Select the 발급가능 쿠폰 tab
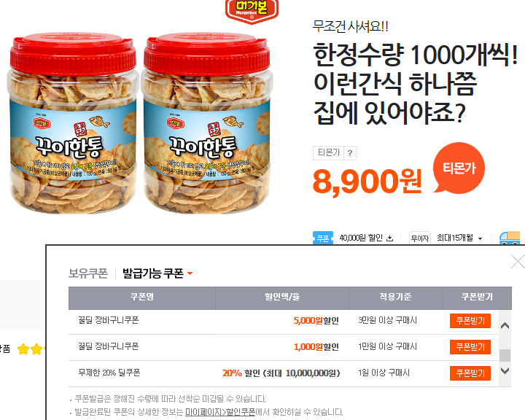The width and height of the screenshot is (525, 420). [x=153, y=273]
